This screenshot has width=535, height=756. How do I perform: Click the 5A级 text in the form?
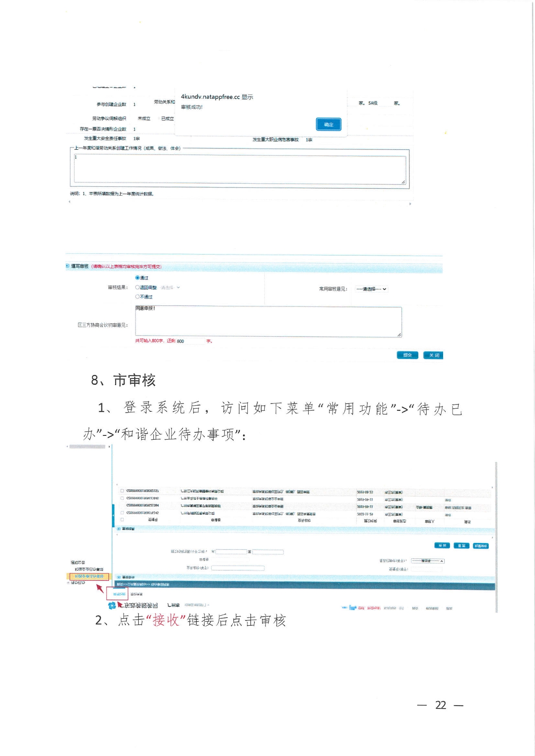[x=373, y=103]
